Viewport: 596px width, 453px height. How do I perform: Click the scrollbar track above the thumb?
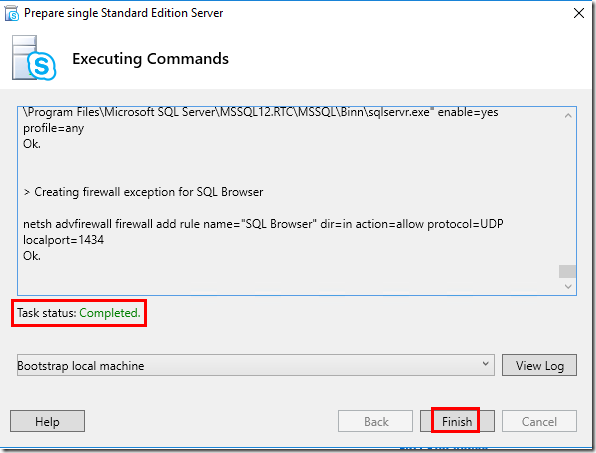tap(567, 193)
